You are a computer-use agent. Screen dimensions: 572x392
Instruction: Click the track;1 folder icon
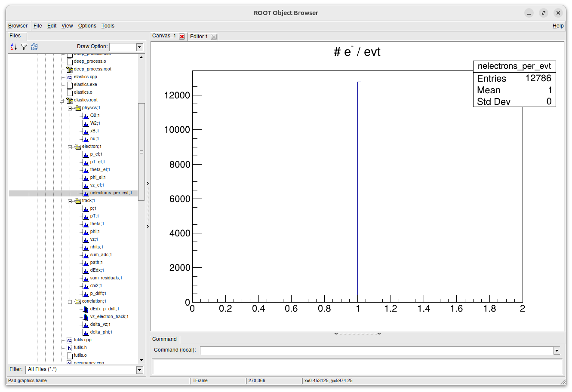(x=78, y=201)
